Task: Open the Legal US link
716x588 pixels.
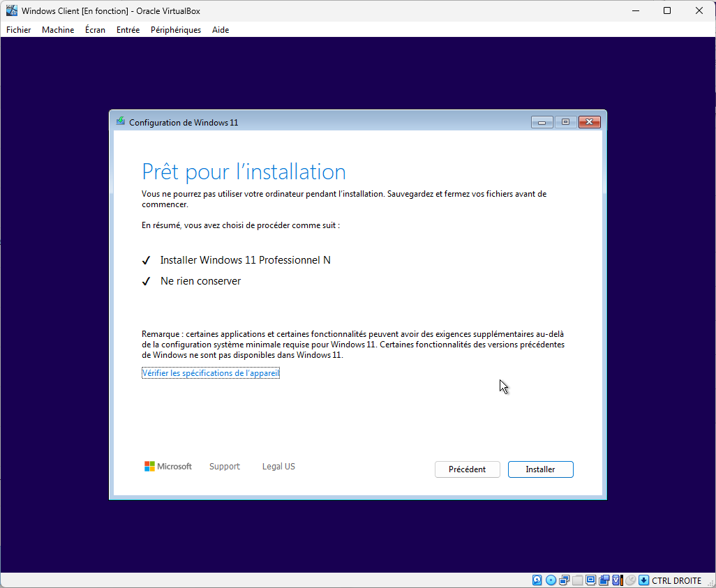Action: click(x=278, y=466)
